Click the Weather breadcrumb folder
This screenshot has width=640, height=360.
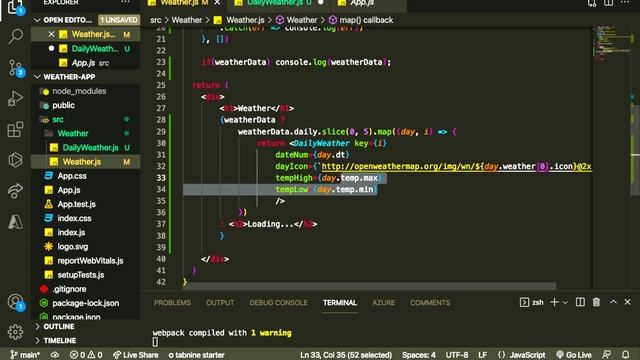click(187, 20)
